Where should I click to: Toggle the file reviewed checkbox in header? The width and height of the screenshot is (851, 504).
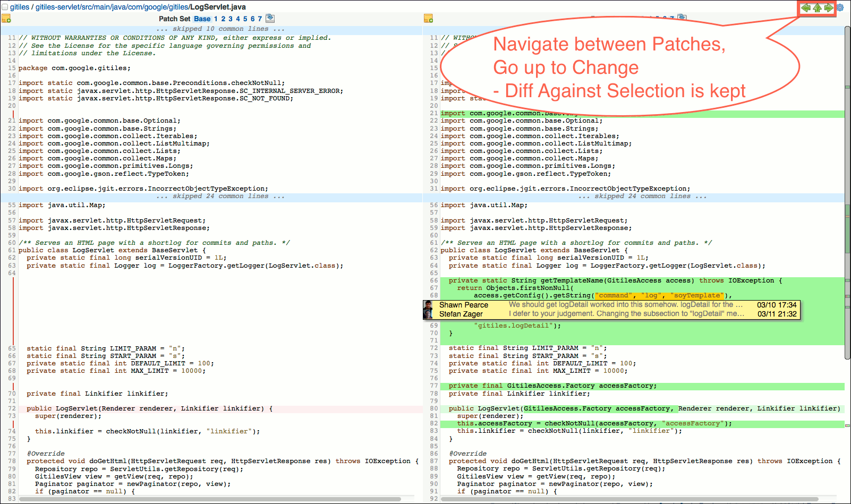(6, 7)
